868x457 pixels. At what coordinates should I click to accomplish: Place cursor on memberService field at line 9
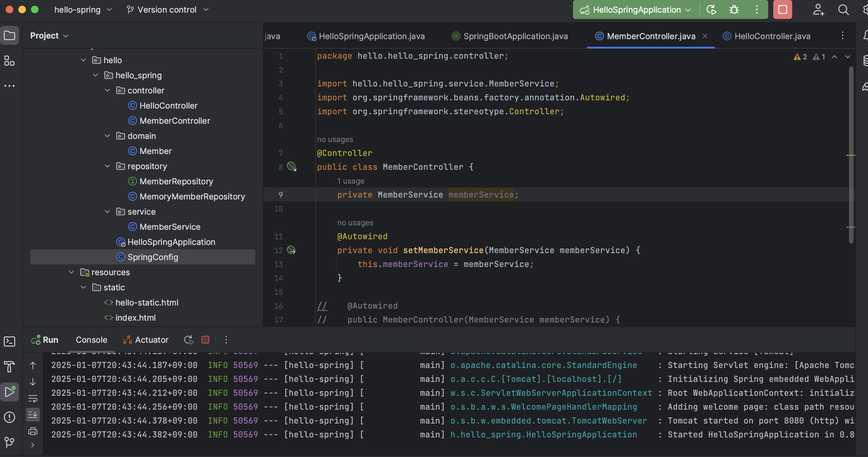(481, 195)
